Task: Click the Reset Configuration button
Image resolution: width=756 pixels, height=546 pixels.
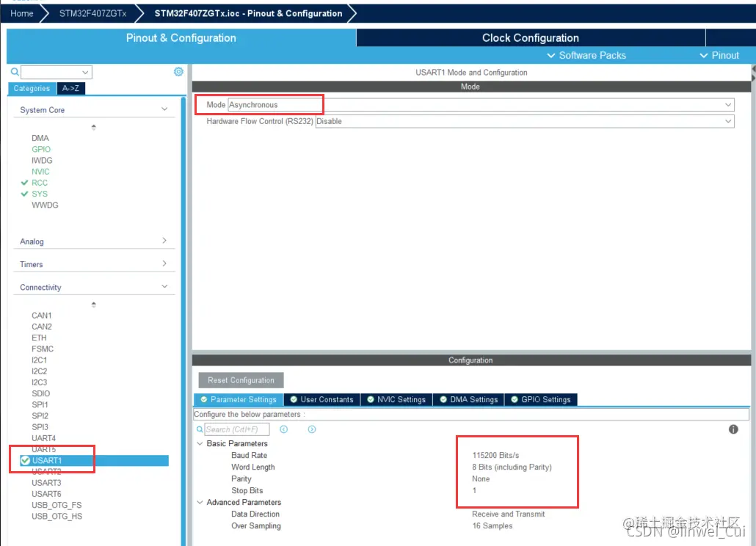Action: point(241,380)
